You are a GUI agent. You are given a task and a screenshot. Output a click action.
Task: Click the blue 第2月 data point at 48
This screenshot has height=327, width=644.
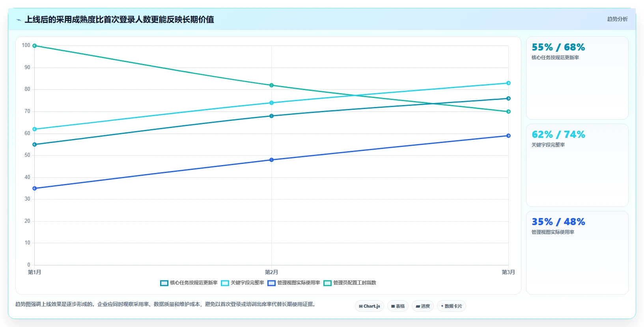271,160
